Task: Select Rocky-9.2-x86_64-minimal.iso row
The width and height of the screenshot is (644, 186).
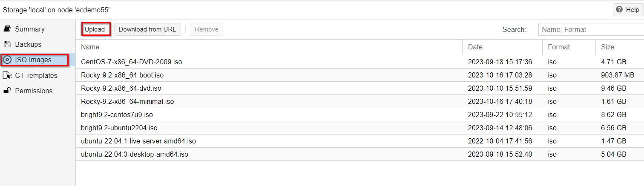Action: click(127, 101)
